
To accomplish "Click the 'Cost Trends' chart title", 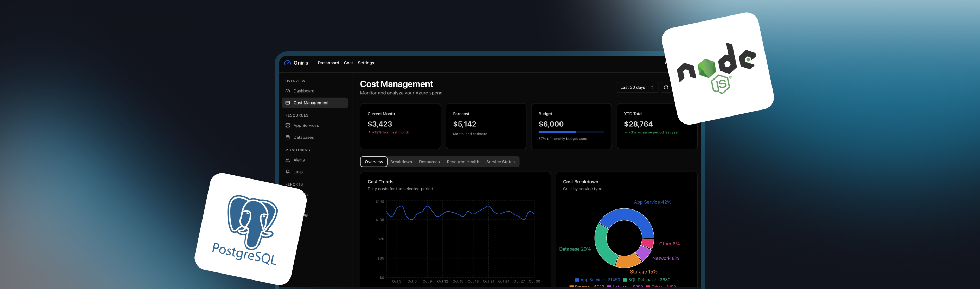I will point(380,182).
